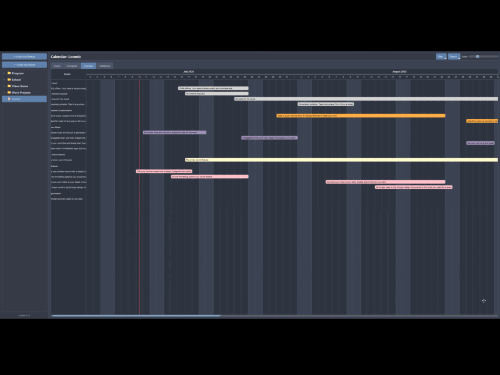Click the file icon of the highlighted sidebar item

[9, 99]
